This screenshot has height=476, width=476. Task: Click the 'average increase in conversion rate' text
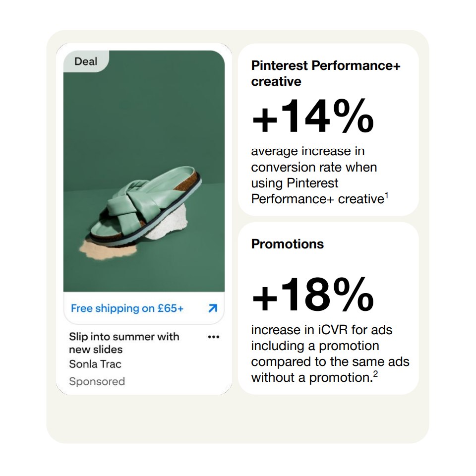[314, 159]
